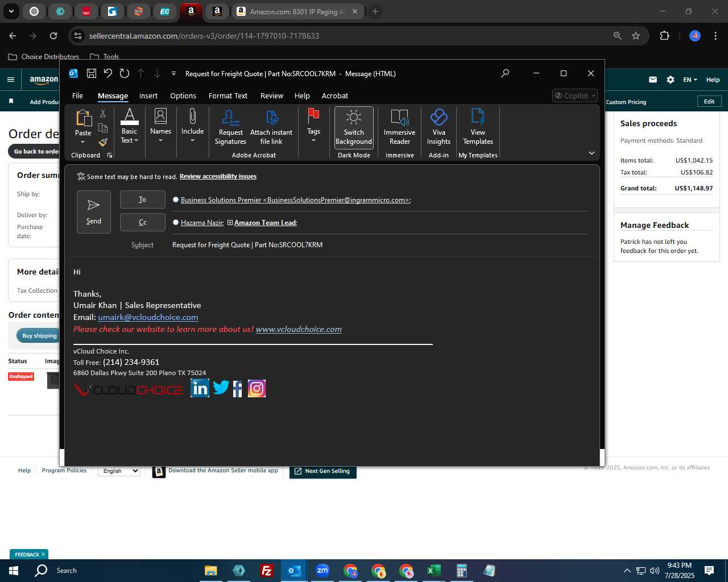Screen dimensions: 728x582
Task: Open Seller Central settings gear
Action: [671, 80]
